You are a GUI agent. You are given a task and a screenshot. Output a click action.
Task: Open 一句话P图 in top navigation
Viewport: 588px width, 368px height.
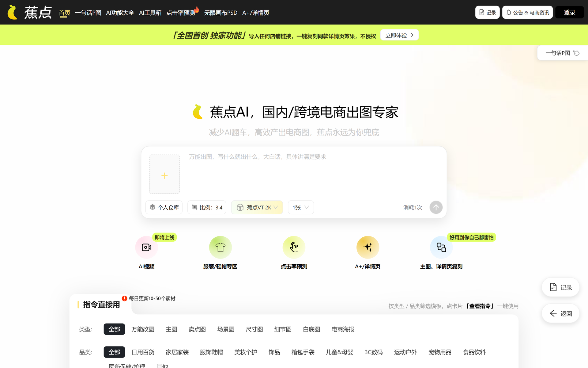pos(88,13)
